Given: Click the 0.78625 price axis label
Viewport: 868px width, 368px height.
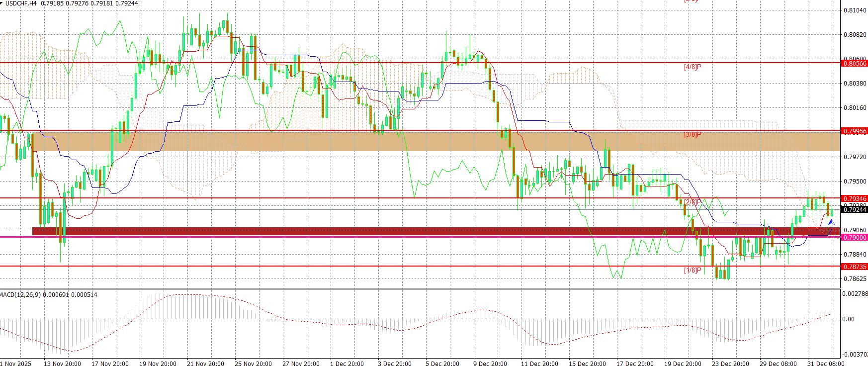Looking at the screenshot, I should [x=855, y=279].
